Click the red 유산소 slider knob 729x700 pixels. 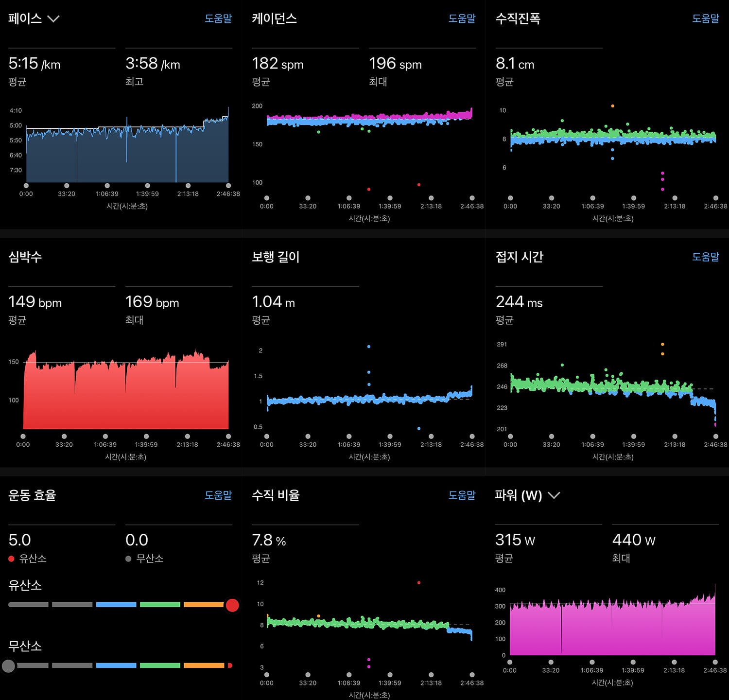(232, 605)
